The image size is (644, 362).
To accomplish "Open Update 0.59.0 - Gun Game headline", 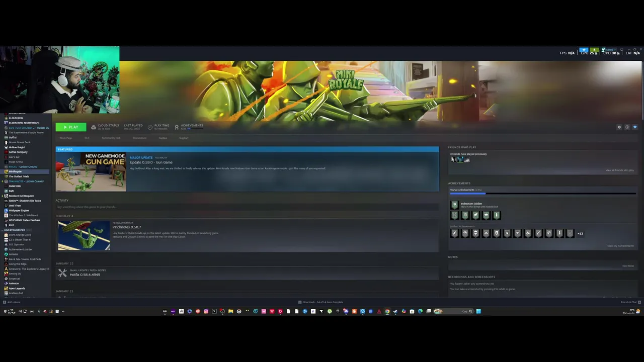I will (151, 162).
